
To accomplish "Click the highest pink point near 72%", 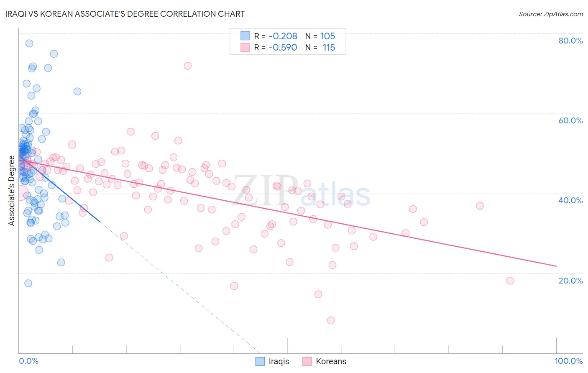I will [x=188, y=66].
